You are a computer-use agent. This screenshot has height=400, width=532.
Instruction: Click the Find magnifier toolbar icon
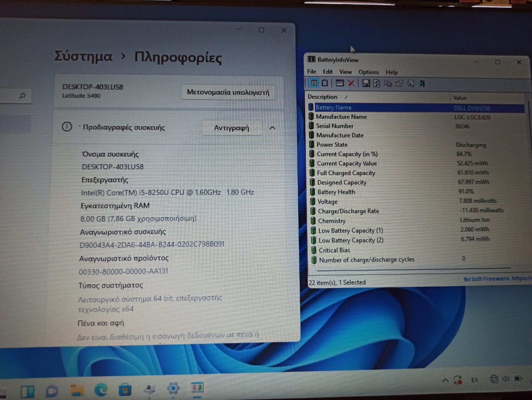(x=411, y=84)
